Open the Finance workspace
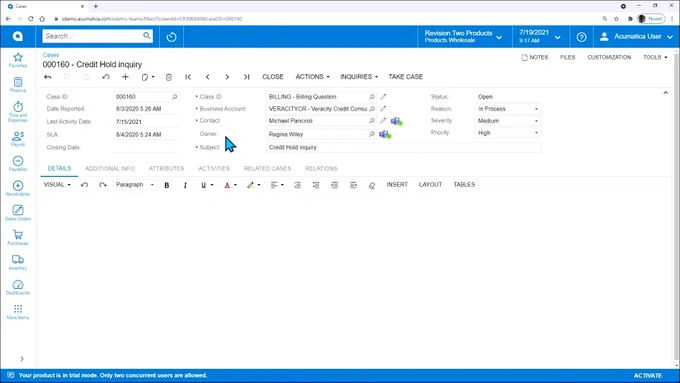 [18, 85]
